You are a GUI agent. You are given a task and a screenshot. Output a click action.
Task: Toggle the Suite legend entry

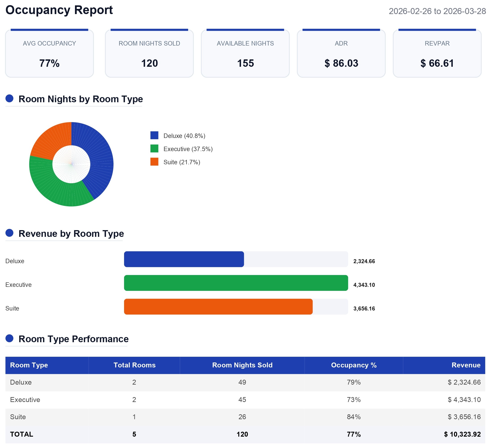(x=181, y=162)
